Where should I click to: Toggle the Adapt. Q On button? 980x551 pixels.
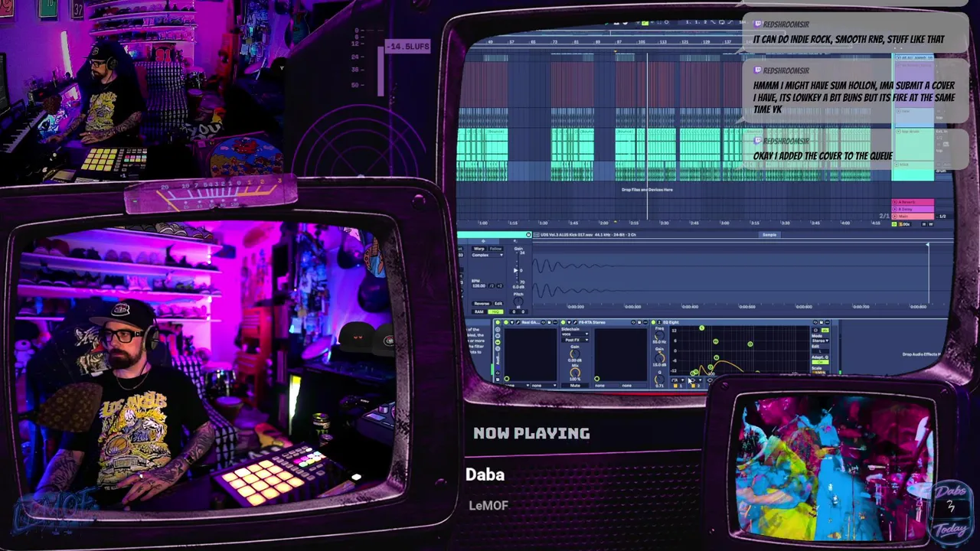[820, 362]
